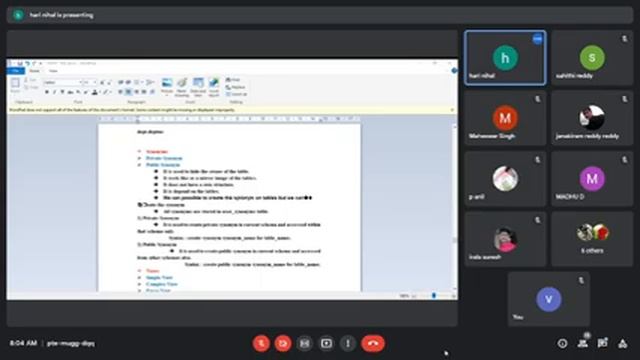The height and width of the screenshot is (360, 640).
Task: Select Maheswar Singh's participant tile
Action: coord(505,118)
